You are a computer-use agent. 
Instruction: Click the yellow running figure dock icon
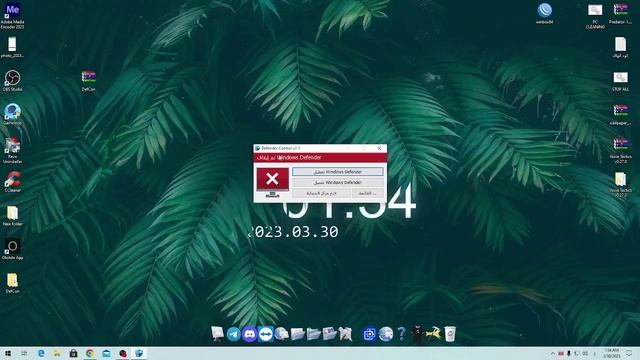click(x=433, y=334)
